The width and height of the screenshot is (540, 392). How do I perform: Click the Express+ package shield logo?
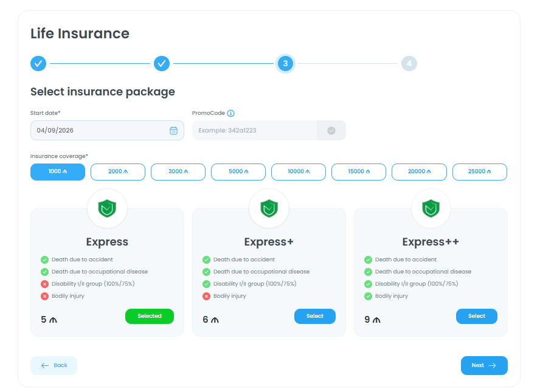pyautogui.click(x=269, y=208)
